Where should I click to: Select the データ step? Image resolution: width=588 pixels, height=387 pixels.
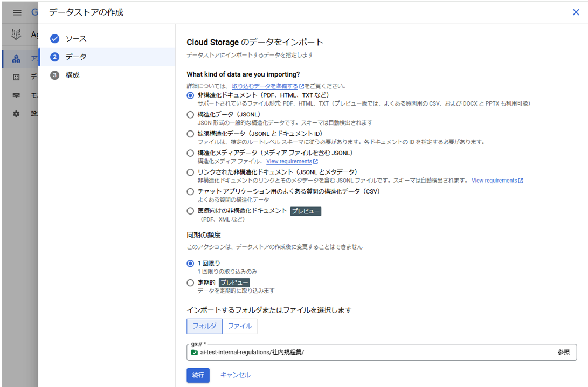107,57
